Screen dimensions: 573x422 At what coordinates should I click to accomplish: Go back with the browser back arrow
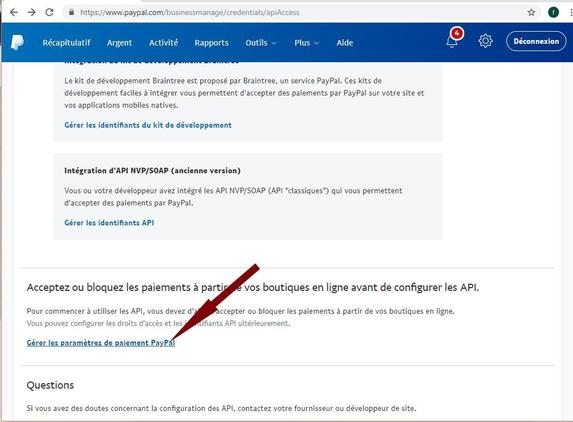tap(14, 12)
